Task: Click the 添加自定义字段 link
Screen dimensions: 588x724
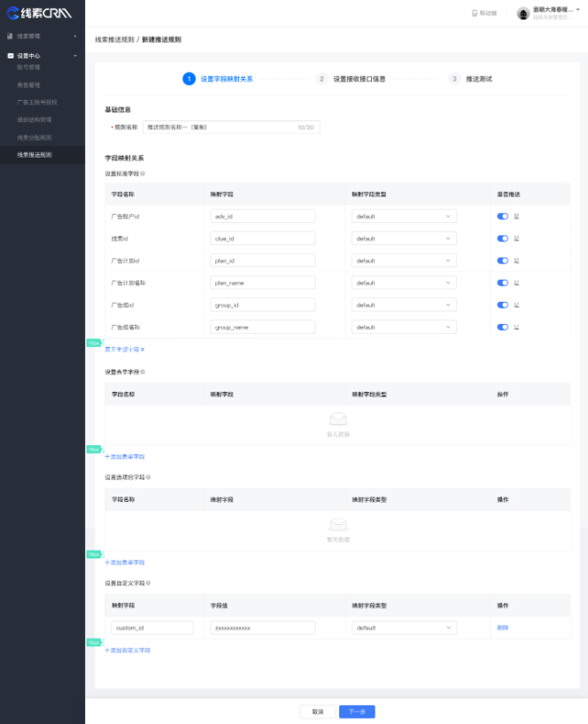Action: (128, 651)
